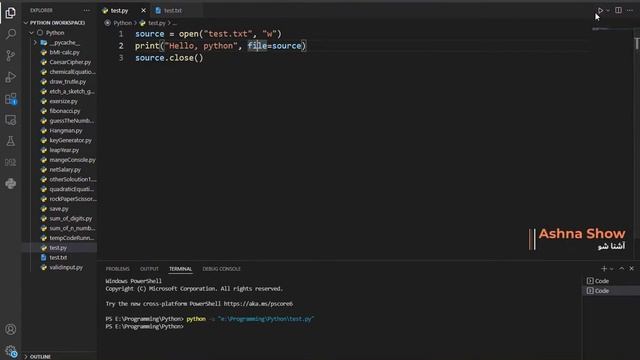Open leapYear.py file
Screen dimensions: 640x360
coord(64,150)
